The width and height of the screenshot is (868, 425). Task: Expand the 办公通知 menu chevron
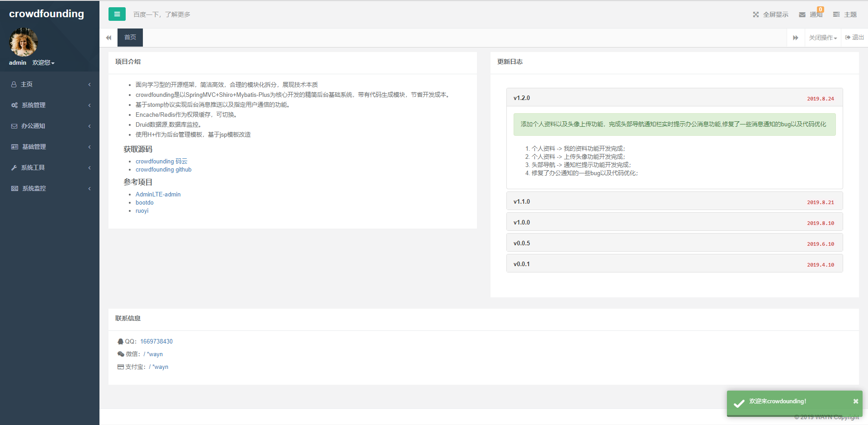(x=90, y=126)
